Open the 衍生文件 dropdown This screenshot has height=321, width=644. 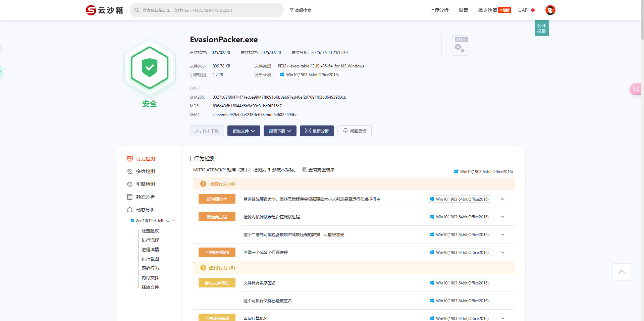point(244,131)
